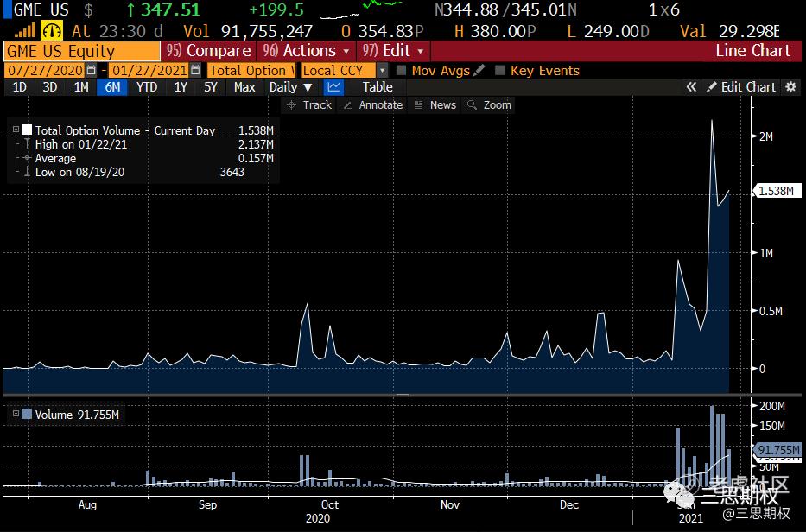Click the 347.51 last price value
The height and width of the screenshot is (532, 806).
point(171,9)
